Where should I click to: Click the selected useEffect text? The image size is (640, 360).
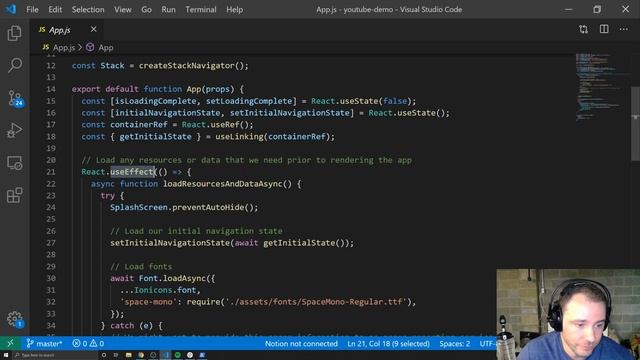coord(131,172)
